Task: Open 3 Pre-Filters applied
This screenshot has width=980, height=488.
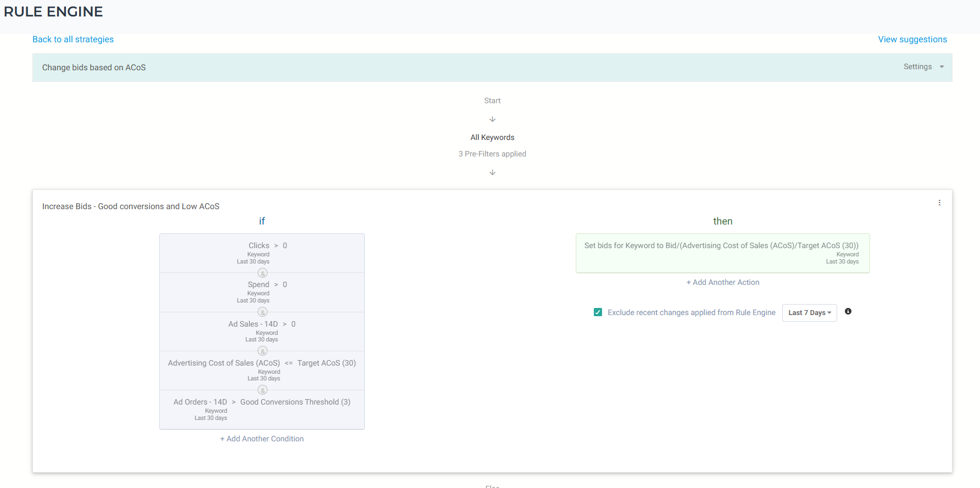Action: point(492,154)
